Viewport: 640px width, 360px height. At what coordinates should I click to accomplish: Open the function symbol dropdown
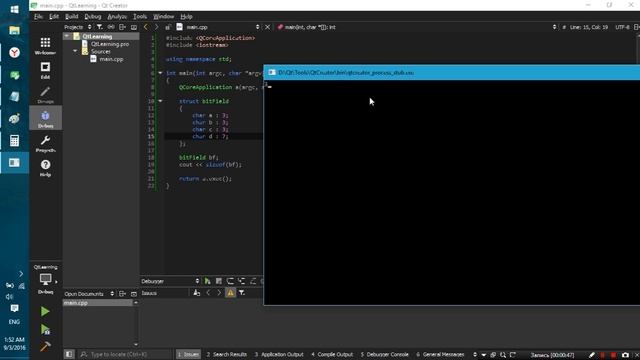[416, 27]
